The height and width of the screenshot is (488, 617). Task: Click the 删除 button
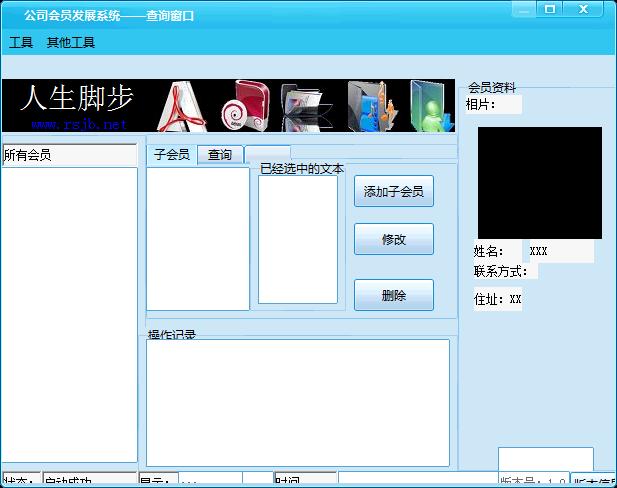(393, 295)
